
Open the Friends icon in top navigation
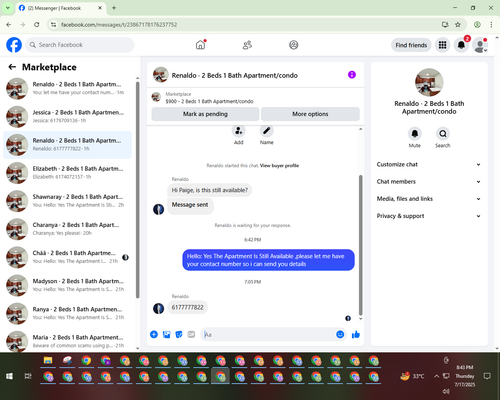pos(247,45)
